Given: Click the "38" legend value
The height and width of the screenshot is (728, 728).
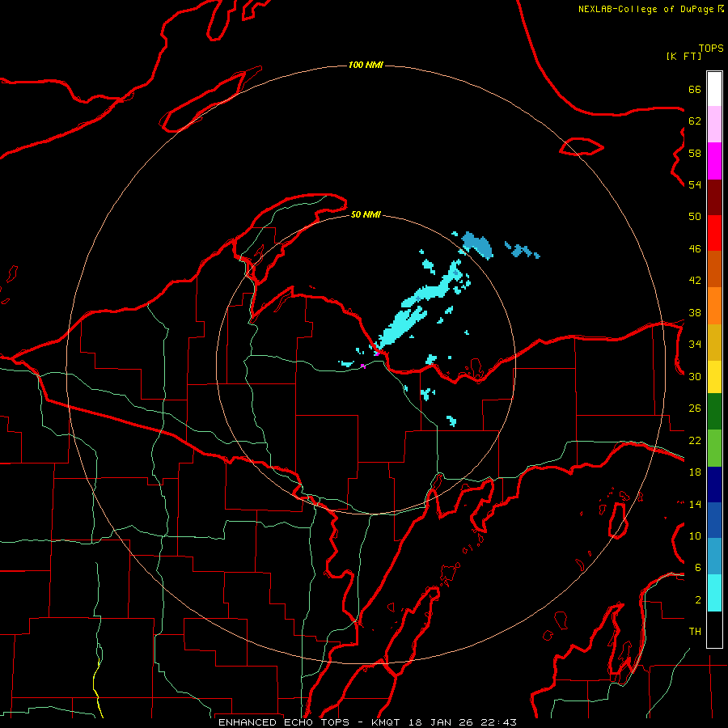Looking at the screenshot, I should tap(695, 312).
